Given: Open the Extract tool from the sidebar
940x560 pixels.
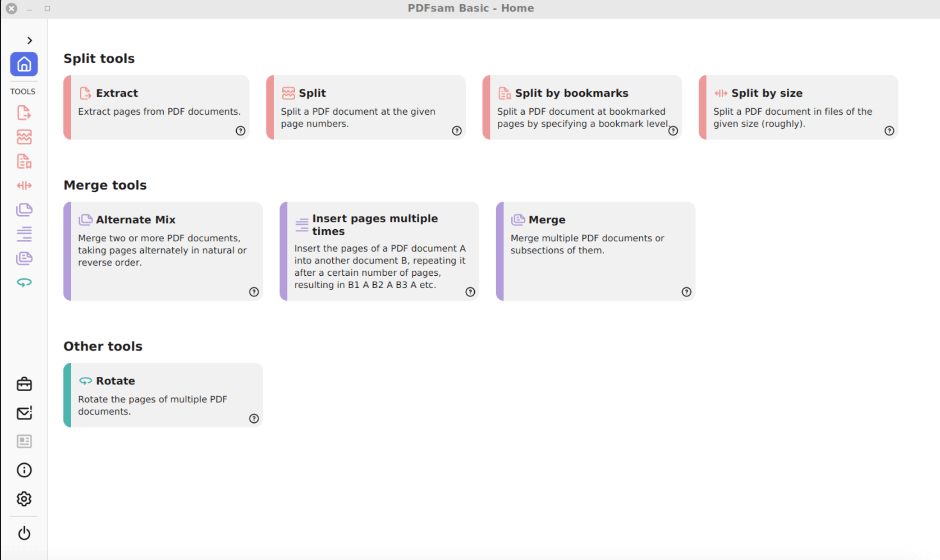Looking at the screenshot, I should click(x=24, y=113).
